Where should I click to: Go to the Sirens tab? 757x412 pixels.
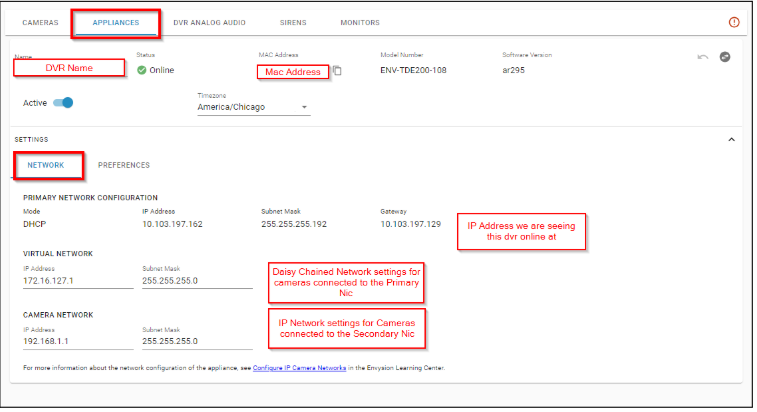click(293, 22)
